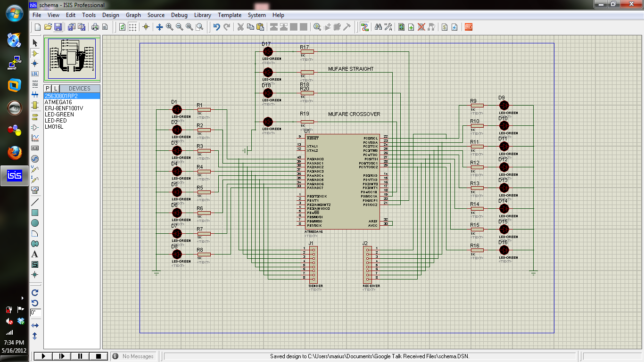Remove sheet icon with red X
Image resolution: width=644 pixels, height=362 pixels.
click(x=421, y=27)
